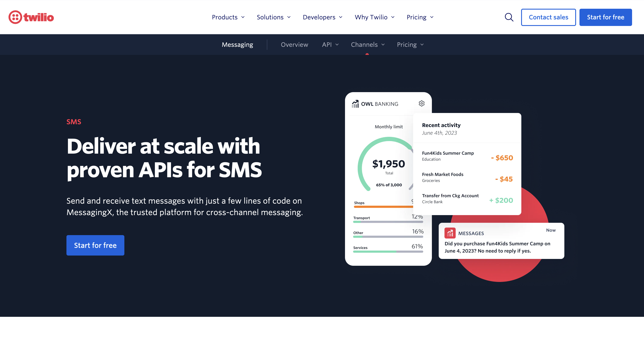
Task: Toggle the top navigation Start for free link
Action: pos(605,17)
